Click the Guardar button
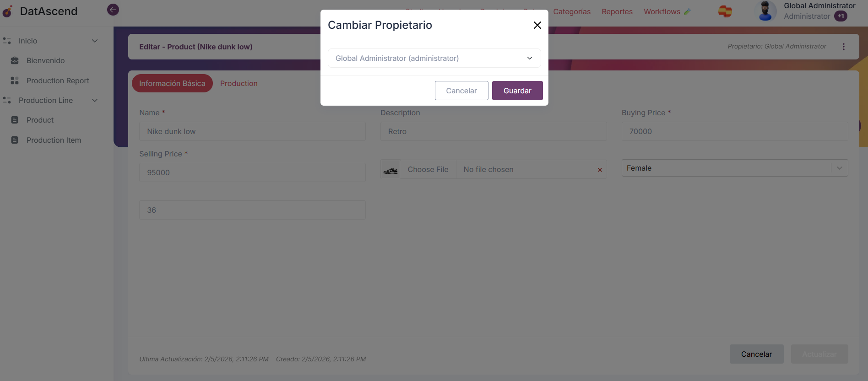The height and width of the screenshot is (381, 868). (x=517, y=91)
